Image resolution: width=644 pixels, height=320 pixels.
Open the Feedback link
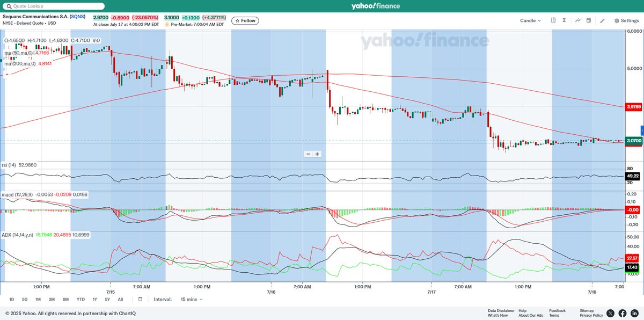(557, 310)
